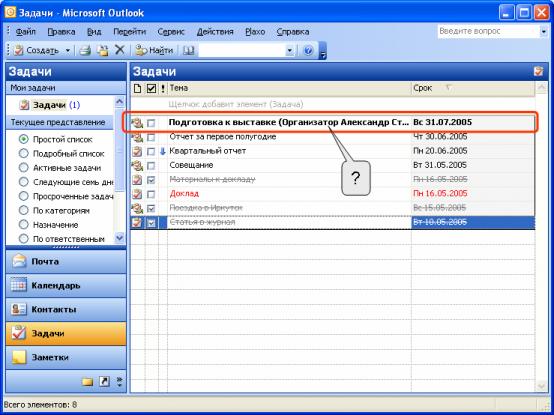Click the Completed checkmark column header

point(151,88)
